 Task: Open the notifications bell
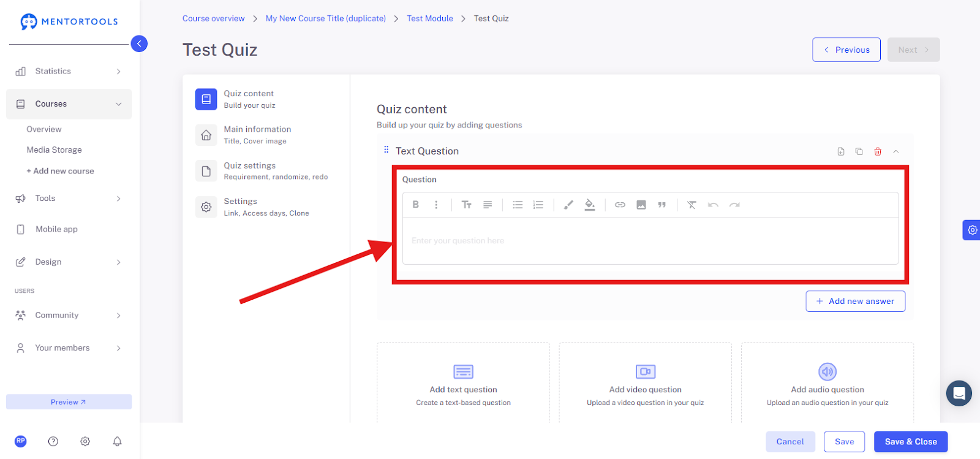point(117,441)
